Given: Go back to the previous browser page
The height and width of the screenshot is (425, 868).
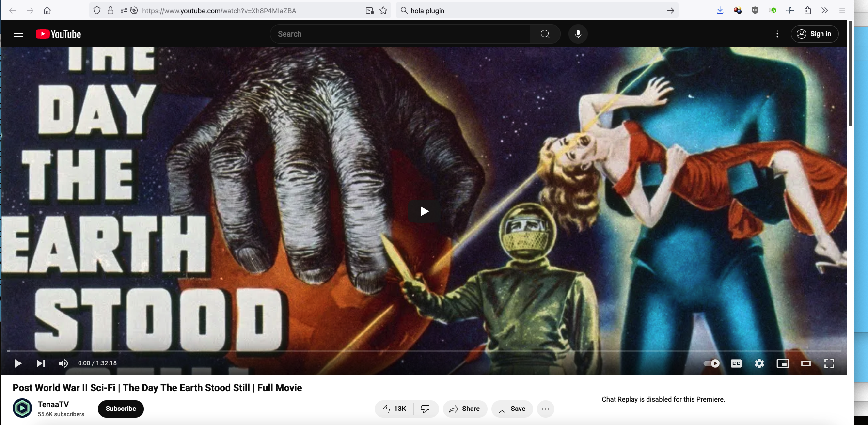Looking at the screenshot, I should (13, 10).
